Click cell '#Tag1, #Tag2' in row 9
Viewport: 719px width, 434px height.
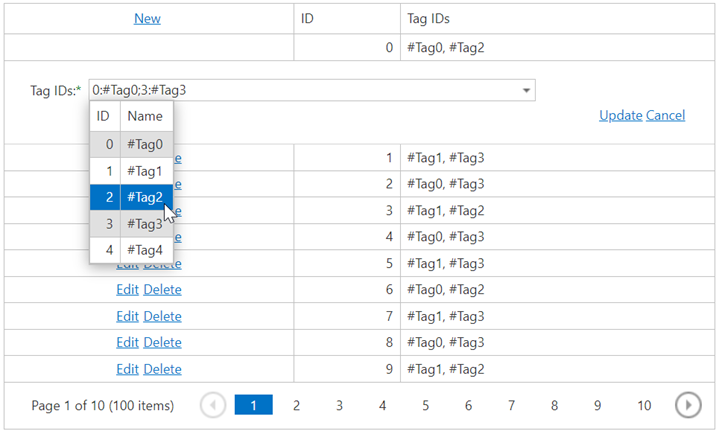[x=557, y=369]
